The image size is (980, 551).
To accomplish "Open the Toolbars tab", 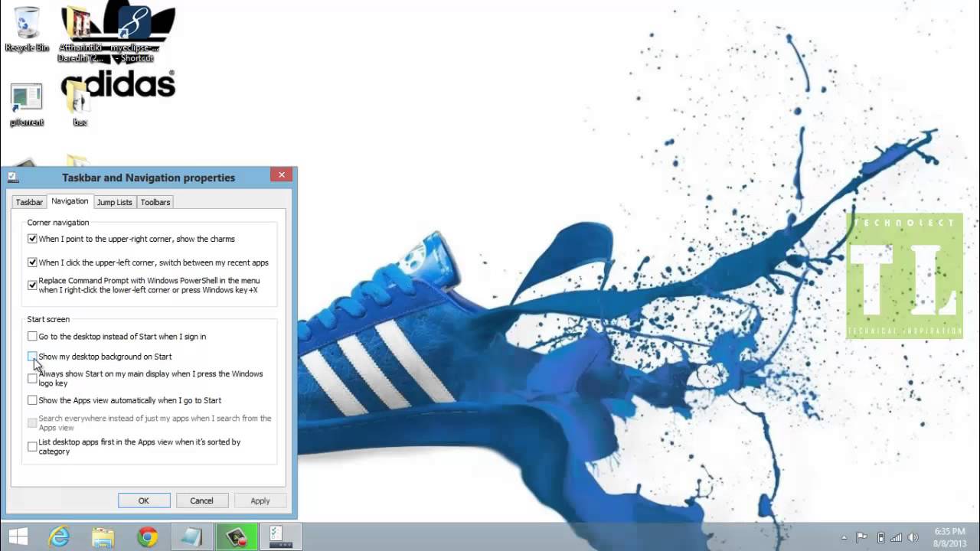I will point(155,202).
